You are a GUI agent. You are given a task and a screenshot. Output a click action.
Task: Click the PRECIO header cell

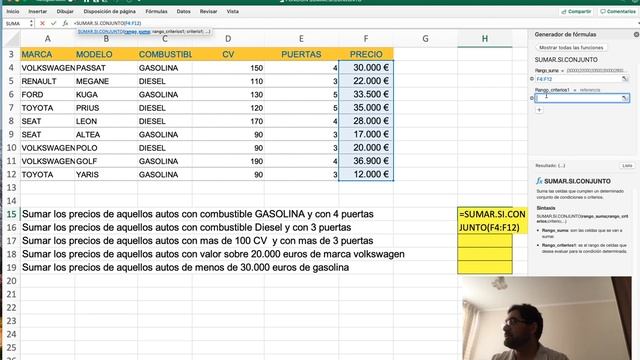pyautogui.click(x=366, y=54)
